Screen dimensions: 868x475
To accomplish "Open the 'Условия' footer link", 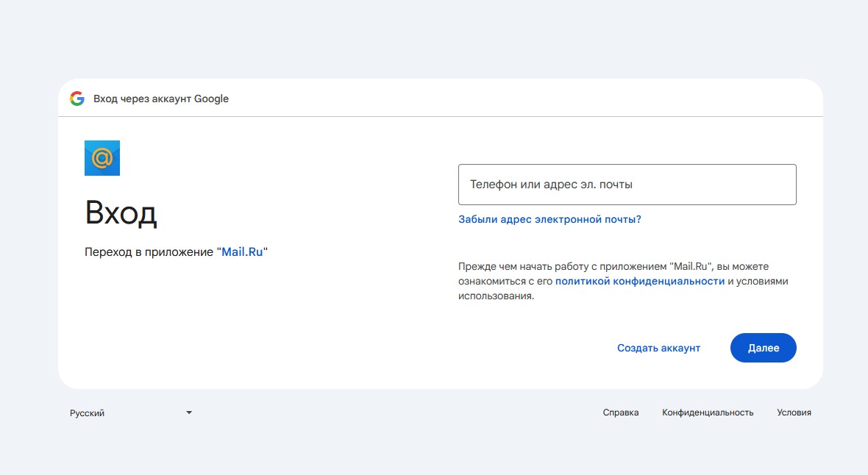I will [794, 413].
